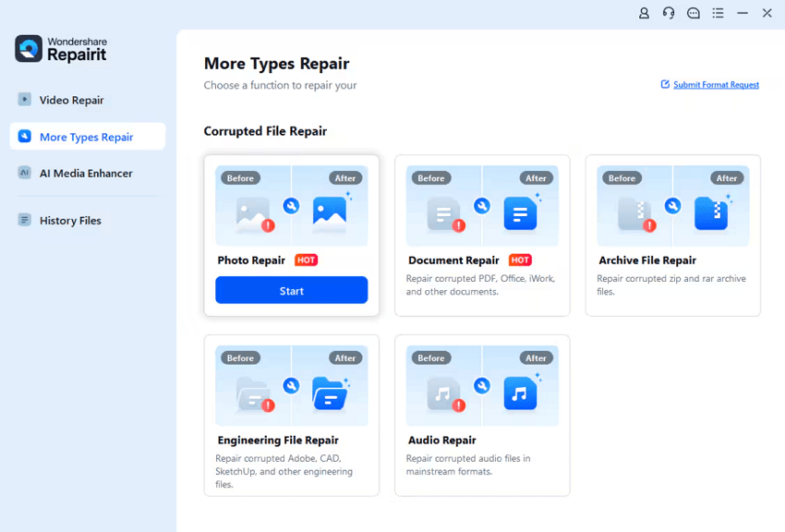Click the Photo Repair before/after preview image

(x=291, y=206)
